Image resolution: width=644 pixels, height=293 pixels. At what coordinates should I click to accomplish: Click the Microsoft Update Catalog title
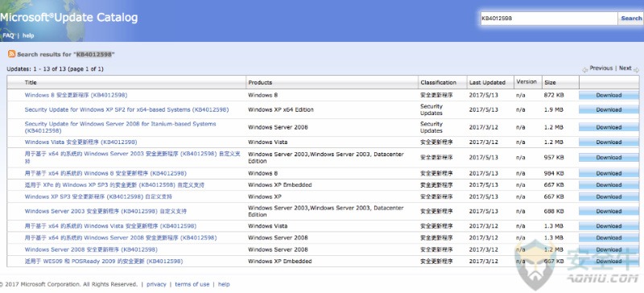(69, 18)
